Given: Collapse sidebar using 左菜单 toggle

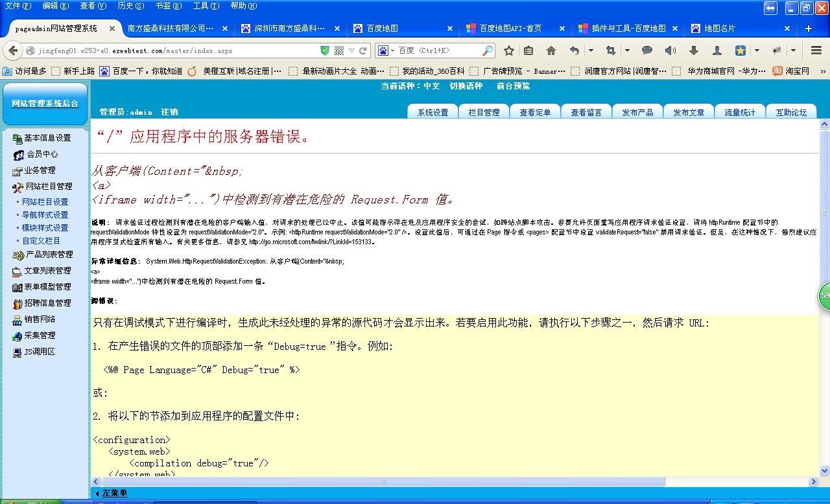Looking at the screenshot, I should [111, 494].
